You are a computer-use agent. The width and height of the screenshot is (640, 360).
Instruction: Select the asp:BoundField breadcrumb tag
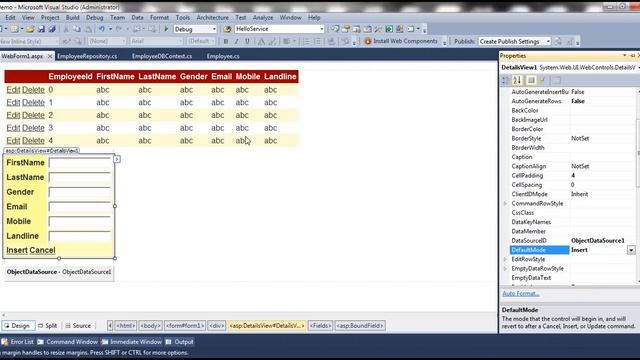[360, 325]
